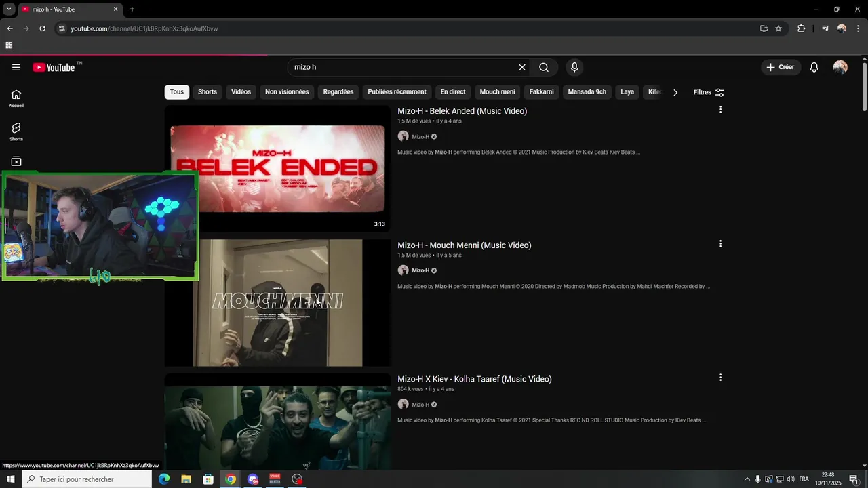Open options for Kolha Taaref video
The image size is (868, 488).
(x=720, y=378)
